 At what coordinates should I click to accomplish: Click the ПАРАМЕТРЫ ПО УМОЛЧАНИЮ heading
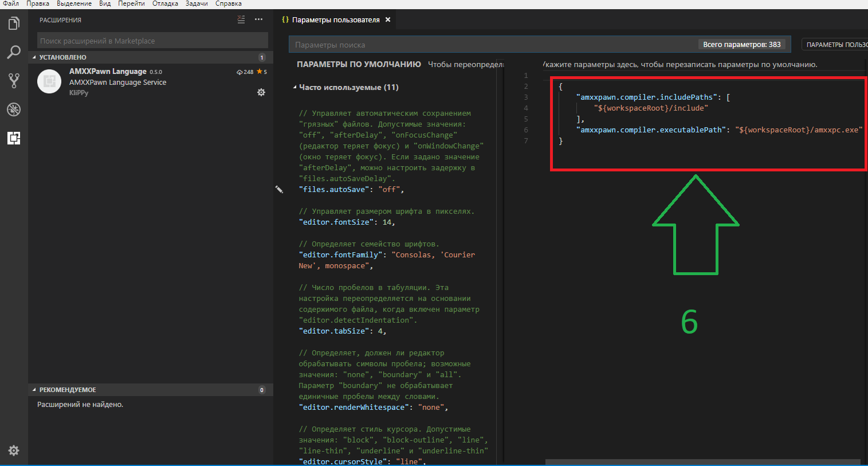click(359, 64)
